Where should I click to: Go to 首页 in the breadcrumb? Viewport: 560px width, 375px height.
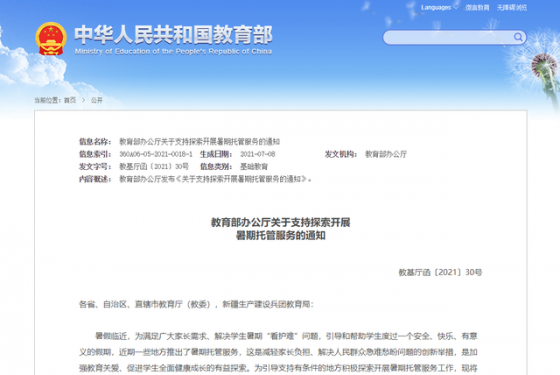coord(70,100)
